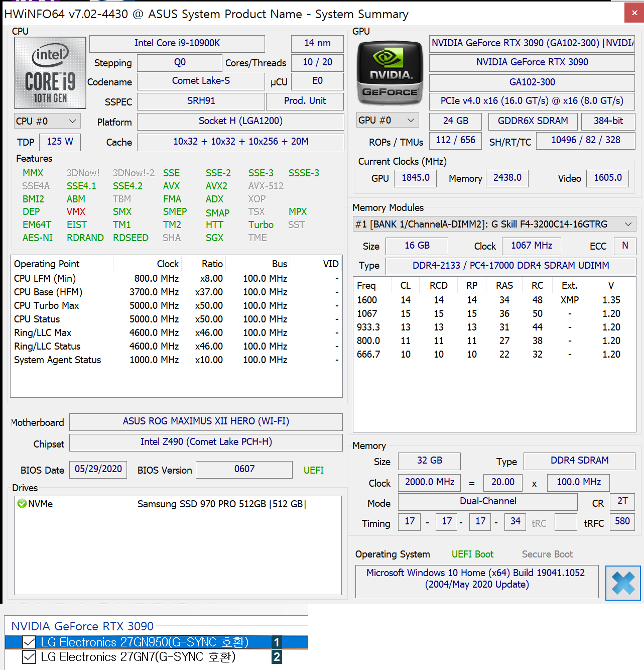
Task: Click the blue X close icon button
Action: pyautogui.click(x=623, y=583)
